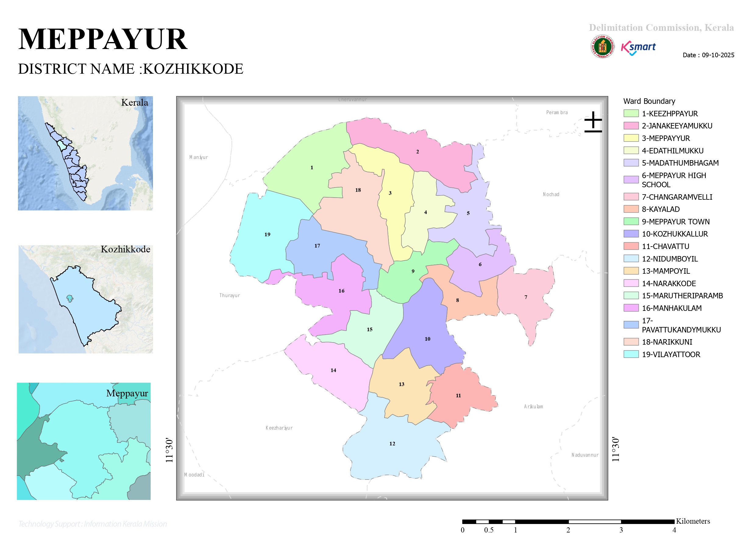Click the 'Nochad' neighbouring panchayat label
The width and height of the screenshot is (756, 534).
pyautogui.click(x=551, y=195)
